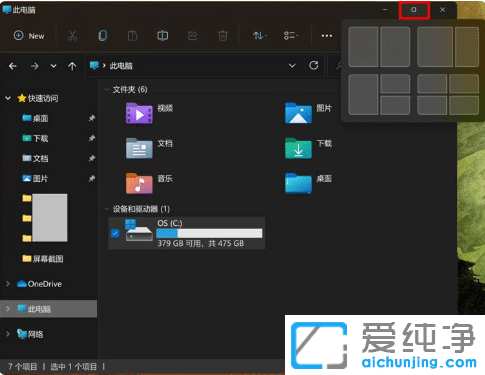Go back with the left arrow
Screen dimensions: 485x375
click(x=13, y=66)
